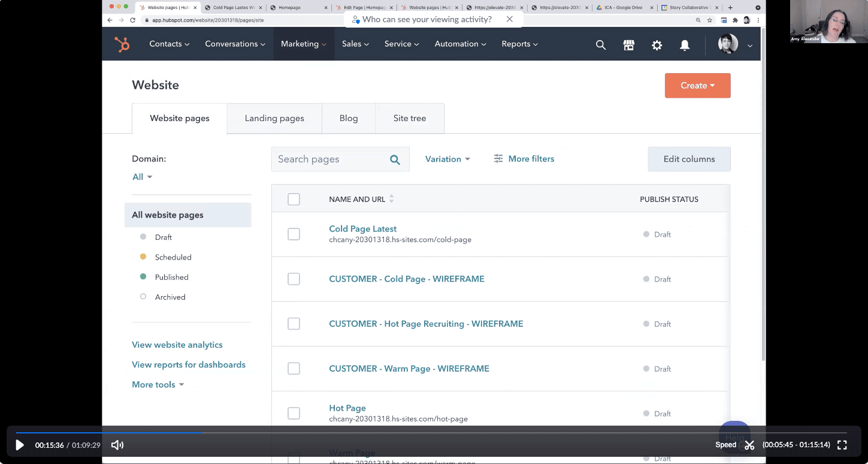Switch to the Site tree tab

tap(410, 119)
